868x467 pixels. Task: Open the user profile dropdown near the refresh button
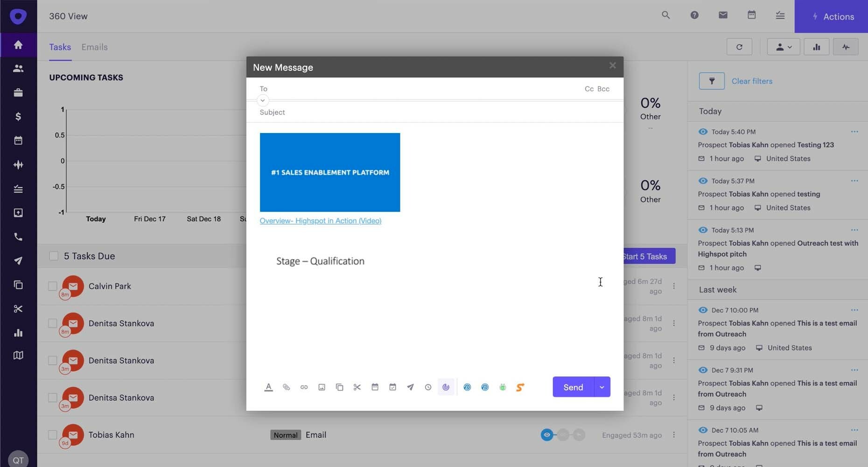pos(783,47)
